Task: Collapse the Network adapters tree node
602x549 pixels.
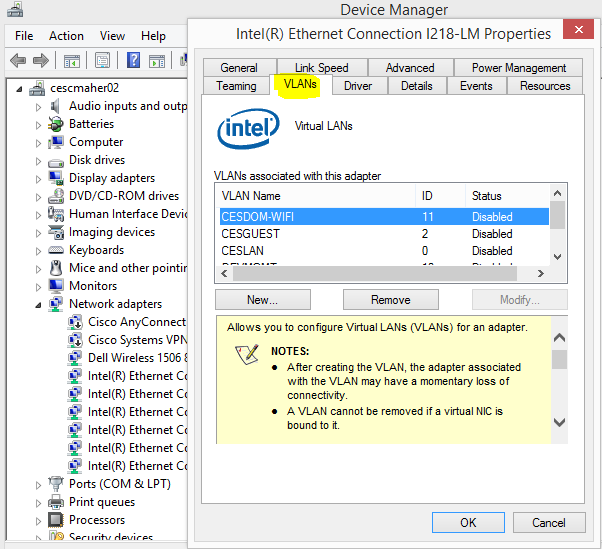Action: pos(38,305)
